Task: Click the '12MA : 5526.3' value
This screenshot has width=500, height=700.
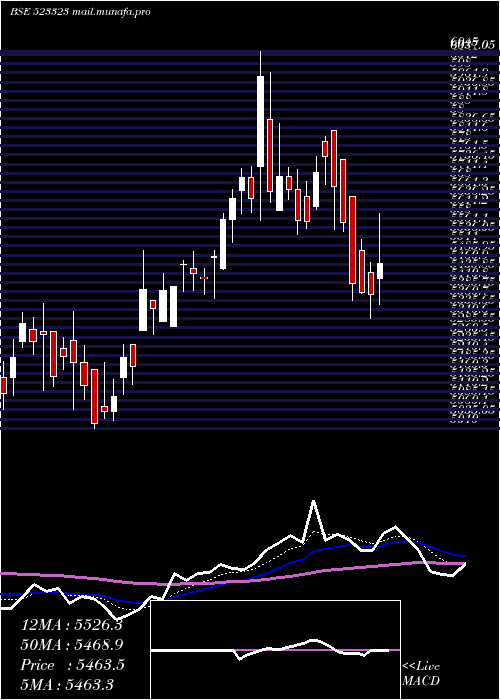Action: [72, 625]
